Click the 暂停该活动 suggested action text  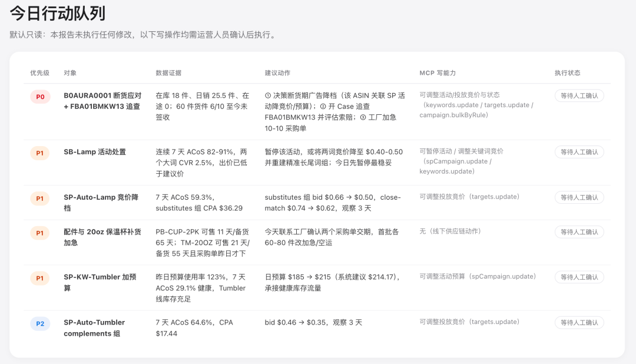click(334, 157)
